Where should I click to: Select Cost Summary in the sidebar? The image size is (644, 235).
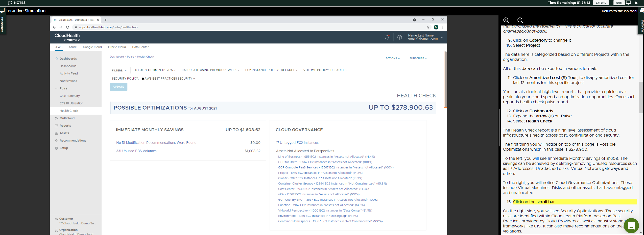(x=69, y=96)
